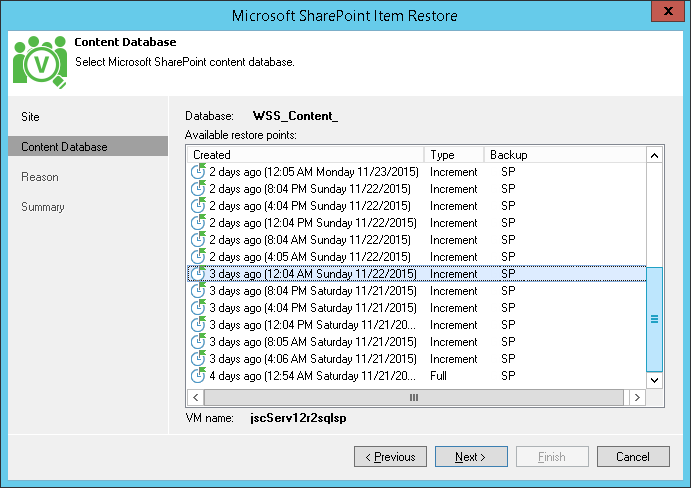Click the 4:05 AM Sunday restore point icon
This screenshot has width=691, height=488.
pyautogui.click(x=198, y=257)
